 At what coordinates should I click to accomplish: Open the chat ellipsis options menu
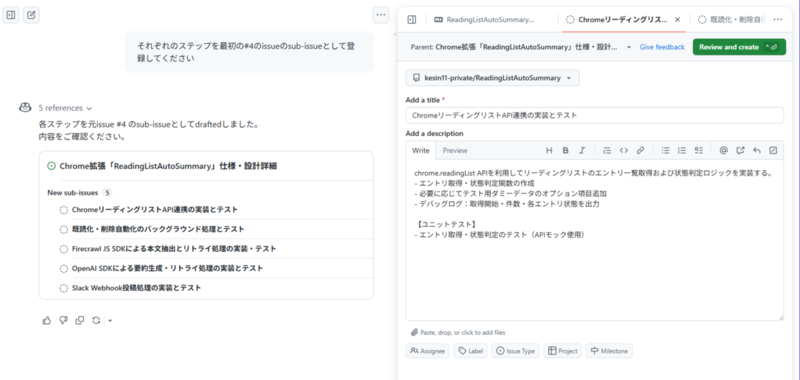[381, 15]
